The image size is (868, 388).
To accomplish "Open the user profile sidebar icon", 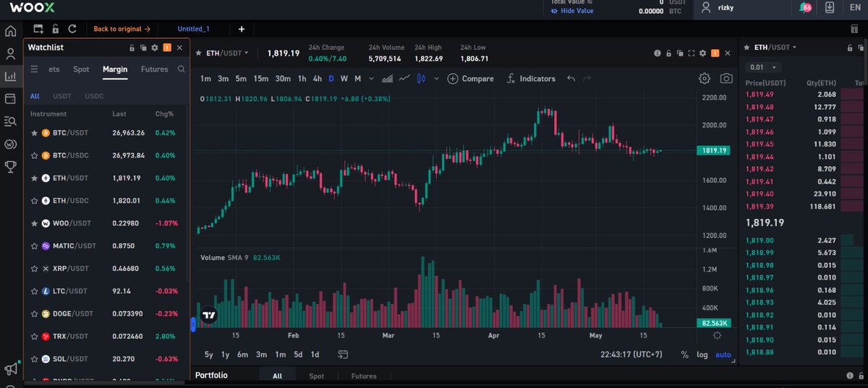I will [10, 53].
